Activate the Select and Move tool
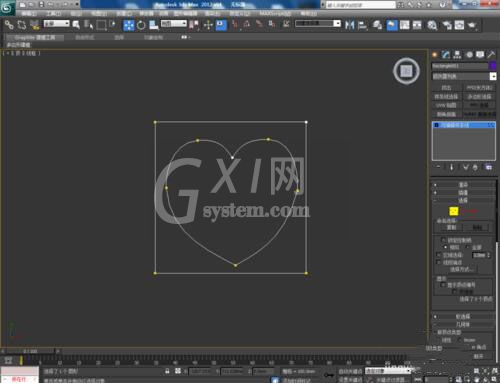This screenshot has width=500, height=383. [129, 25]
